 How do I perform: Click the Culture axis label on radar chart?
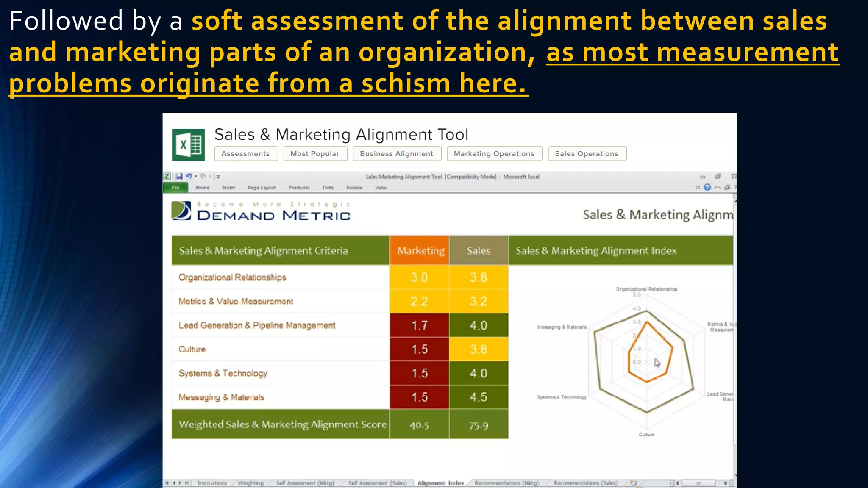point(647,435)
